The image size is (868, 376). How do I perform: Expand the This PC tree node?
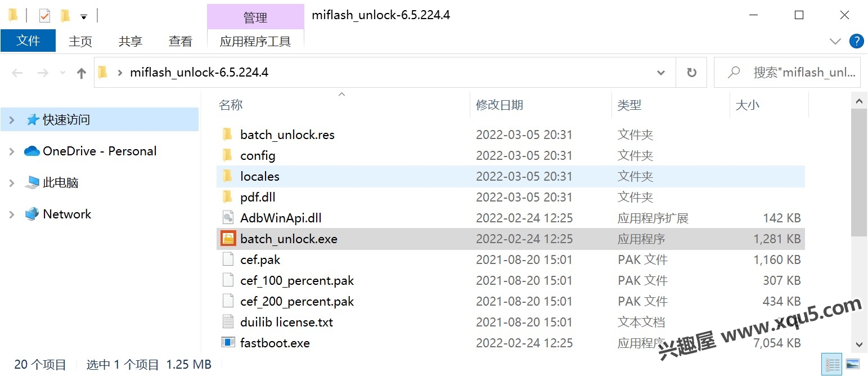point(12,183)
